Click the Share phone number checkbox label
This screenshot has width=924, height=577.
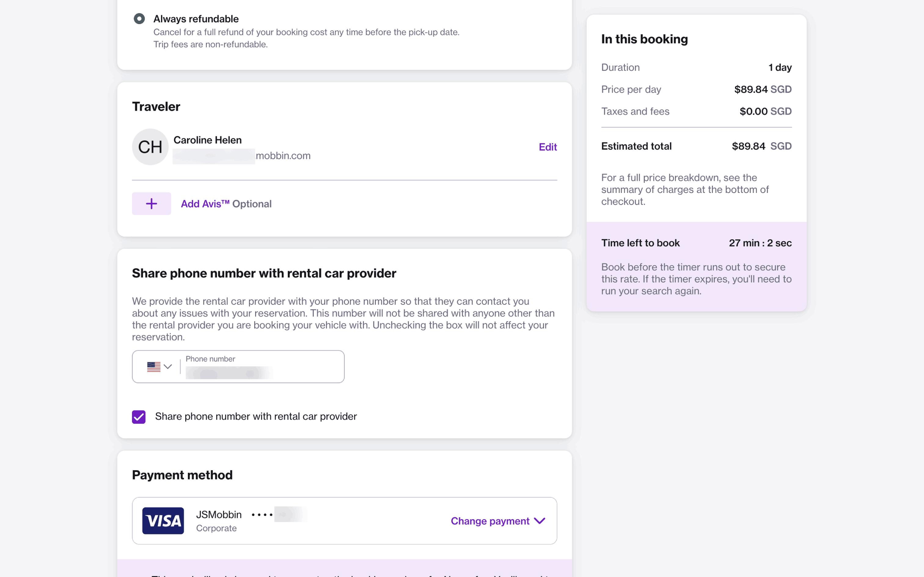pyautogui.click(x=256, y=416)
